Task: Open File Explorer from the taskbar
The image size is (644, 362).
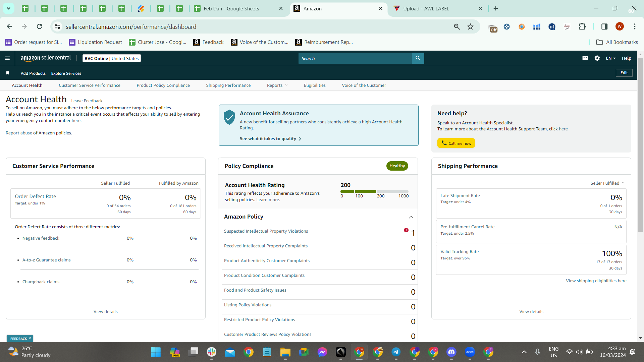Action: pos(285,352)
